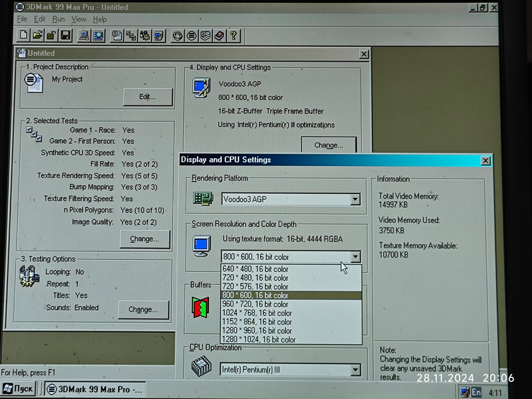The width and height of the screenshot is (532, 399).
Task: Click the CPU chip icon in CPU Optimization
Action: pyautogui.click(x=201, y=366)
